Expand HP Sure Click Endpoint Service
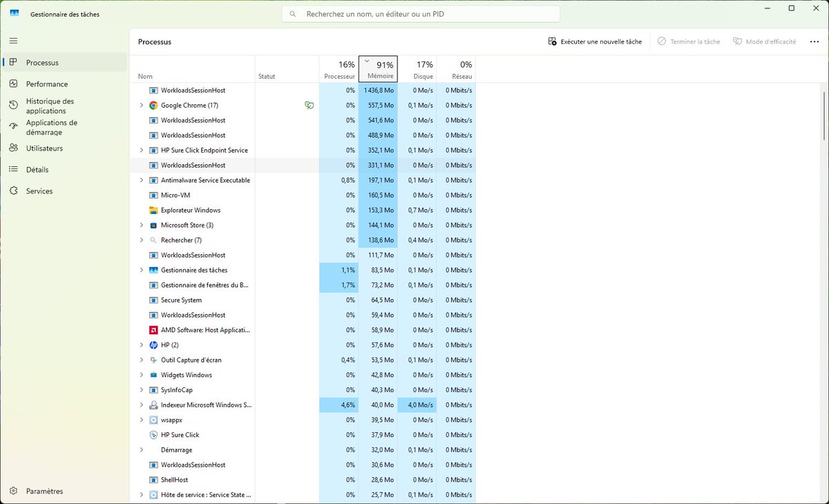The image size is (829, 504). point(142,150)
